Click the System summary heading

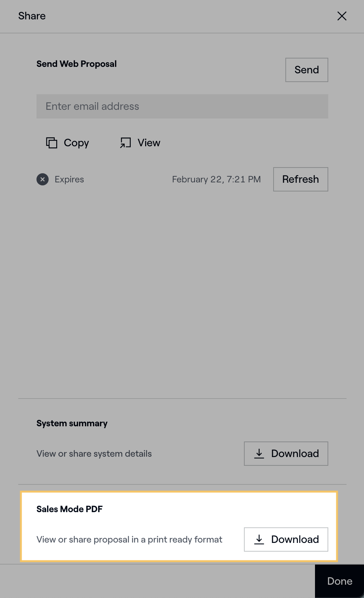(72, 423)
